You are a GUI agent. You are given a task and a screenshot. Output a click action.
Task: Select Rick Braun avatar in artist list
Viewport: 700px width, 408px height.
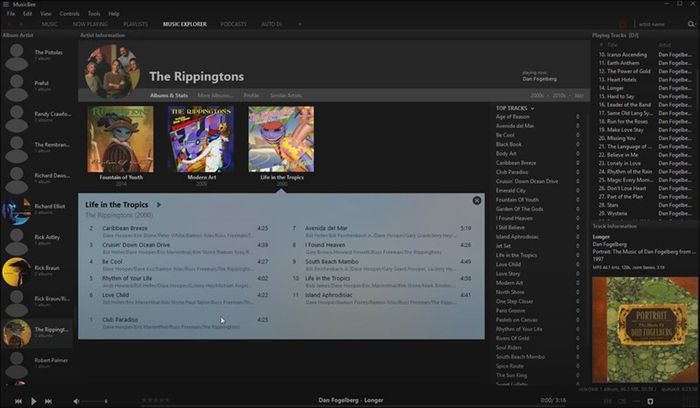click(x=17, y=272)
